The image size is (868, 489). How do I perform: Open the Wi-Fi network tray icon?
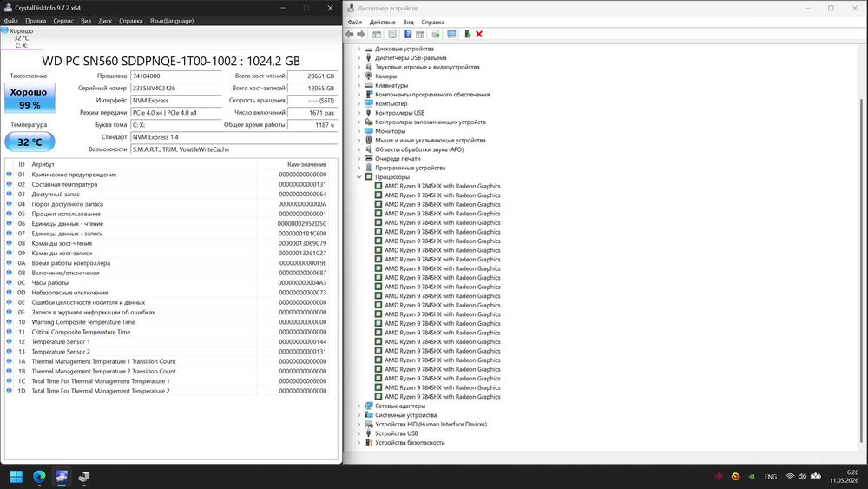790,477
